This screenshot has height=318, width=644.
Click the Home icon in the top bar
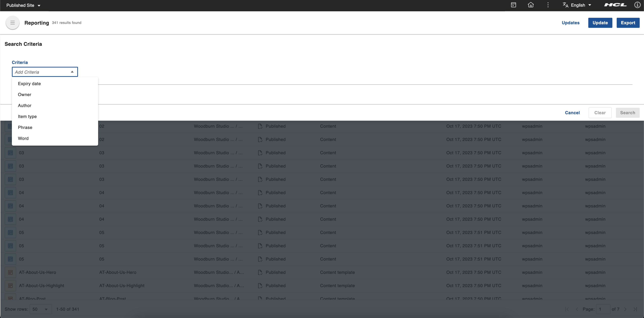[x=530, y=5]
